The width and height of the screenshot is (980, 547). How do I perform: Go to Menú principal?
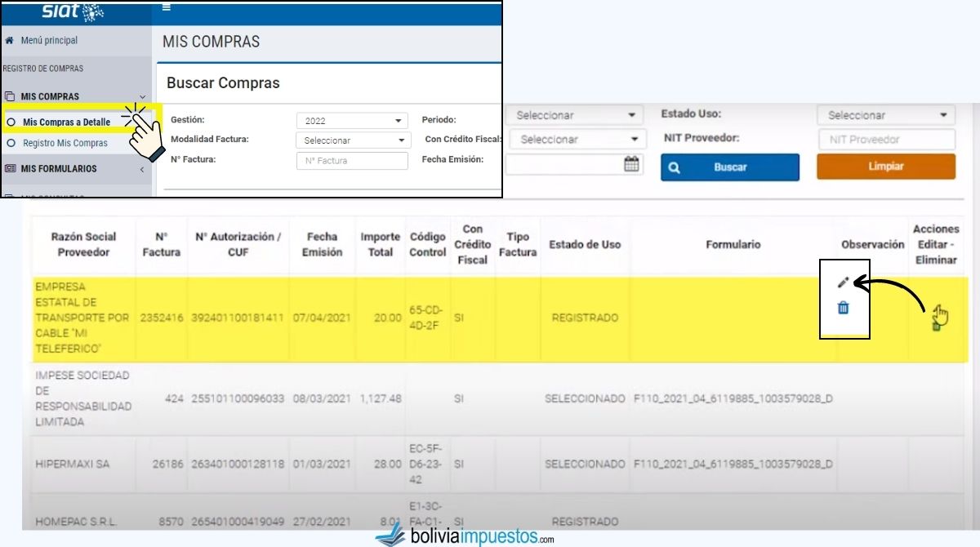click(x=49, y=40)
